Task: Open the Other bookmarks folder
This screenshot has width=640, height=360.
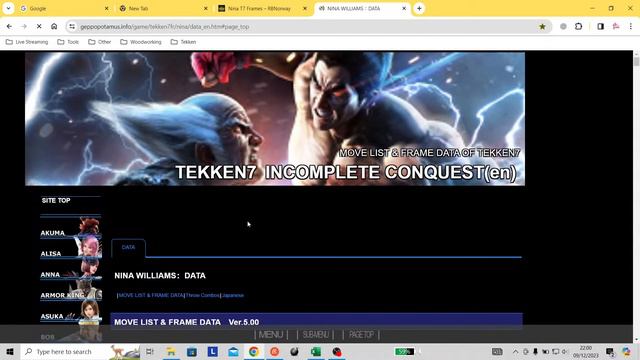Action: [x=100, y=42]
